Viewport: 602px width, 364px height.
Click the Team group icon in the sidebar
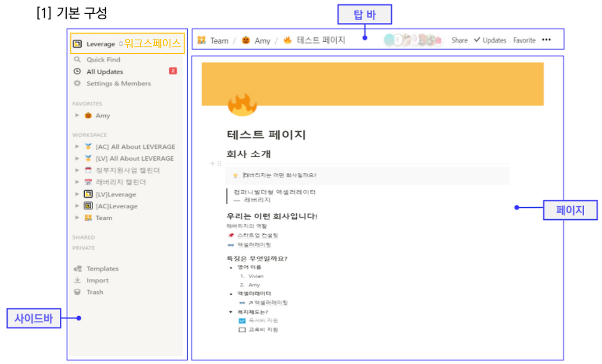point(88,217)
